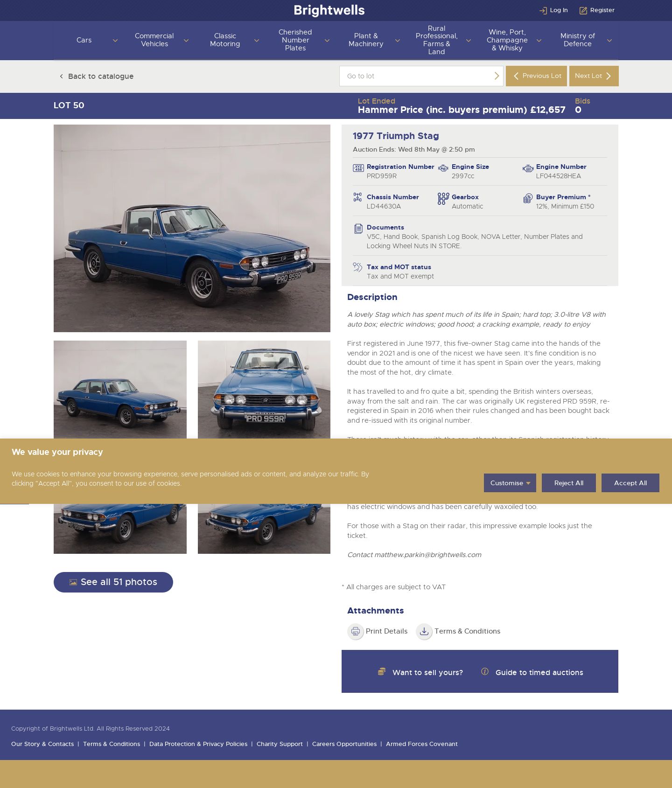Click Accept All cookies
The image size is (672, 788).
[630, 483]
